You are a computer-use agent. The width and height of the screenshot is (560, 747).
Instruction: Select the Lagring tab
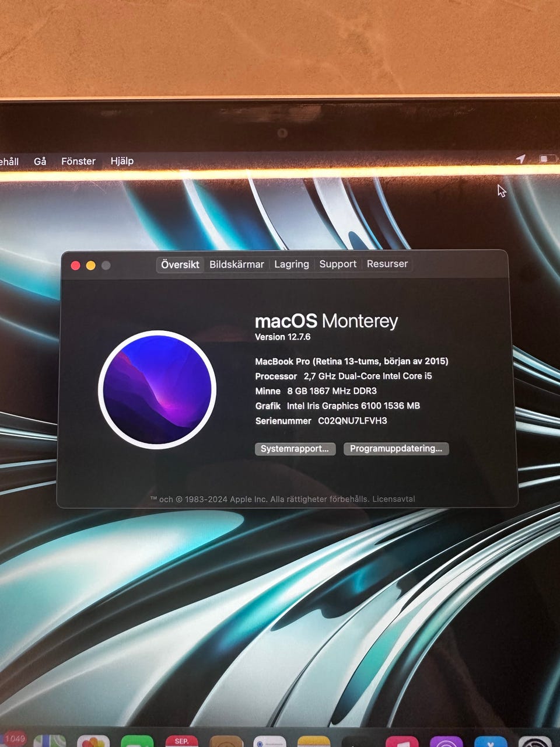point(292,264)
